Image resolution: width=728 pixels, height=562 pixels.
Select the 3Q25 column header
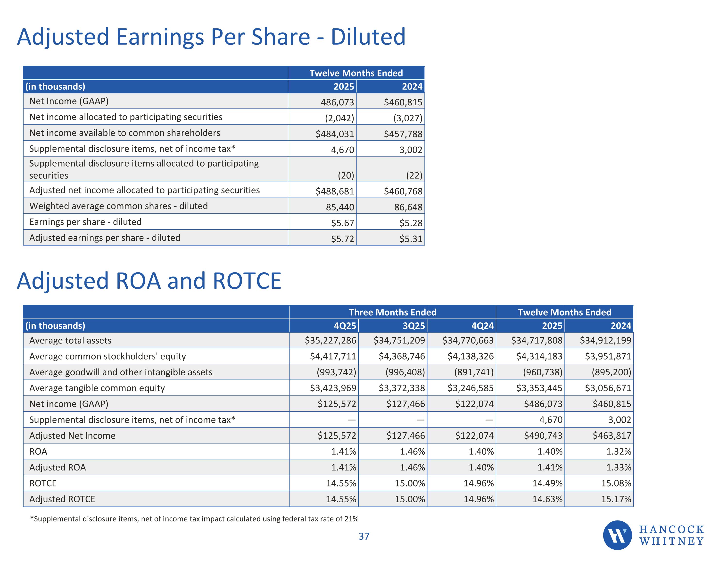click(x=414, y=326)
